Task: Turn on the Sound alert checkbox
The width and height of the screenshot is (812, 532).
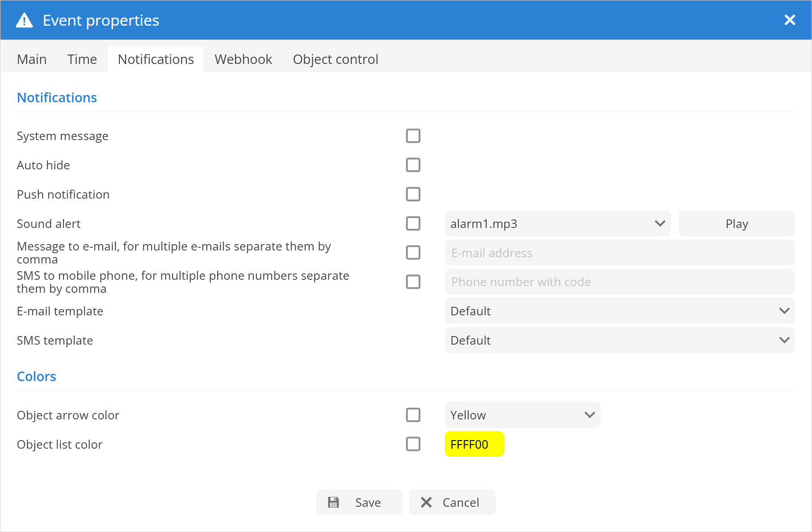Action: tap(413, 224)
